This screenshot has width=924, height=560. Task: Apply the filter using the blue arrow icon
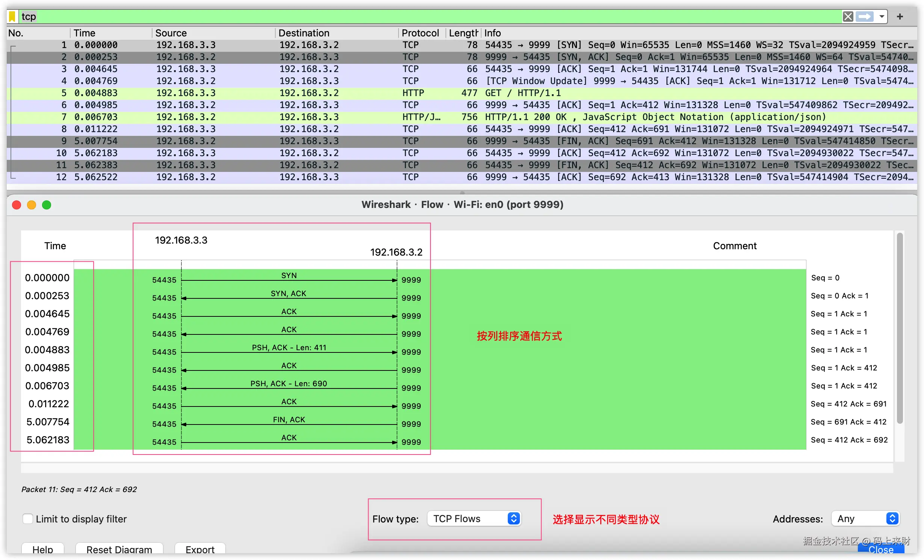pyautogui.click(x=864, y=16)
